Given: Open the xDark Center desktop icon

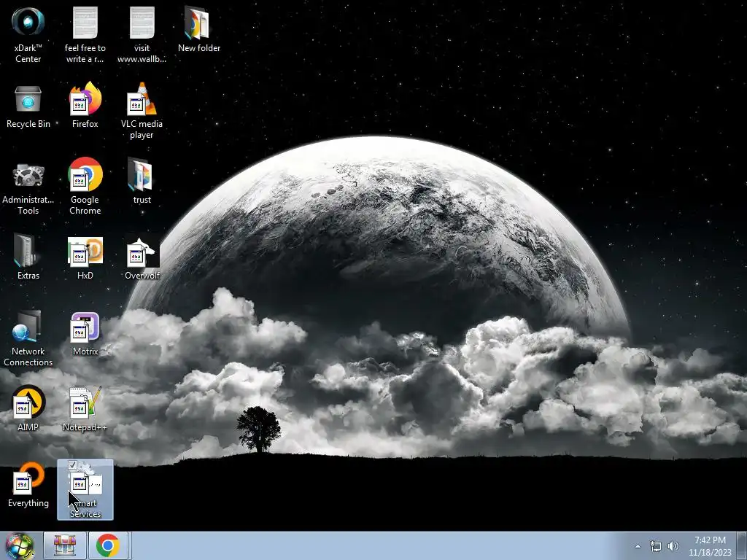Looking at the screenshot, I should click(28, 34).
